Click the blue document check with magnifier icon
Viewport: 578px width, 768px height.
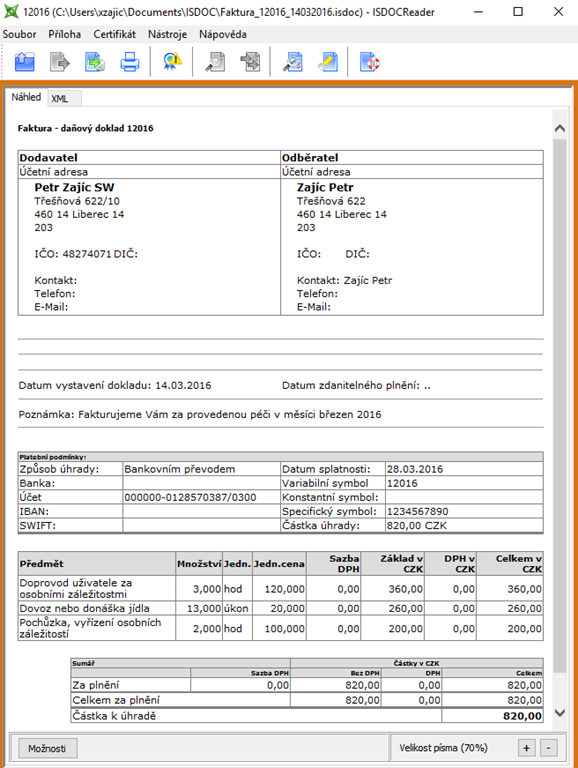pyautogui.click(x=292, y=62)
